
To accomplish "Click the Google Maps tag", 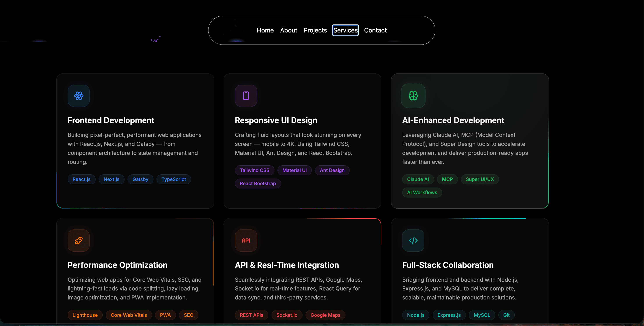I will click(325, 315).
